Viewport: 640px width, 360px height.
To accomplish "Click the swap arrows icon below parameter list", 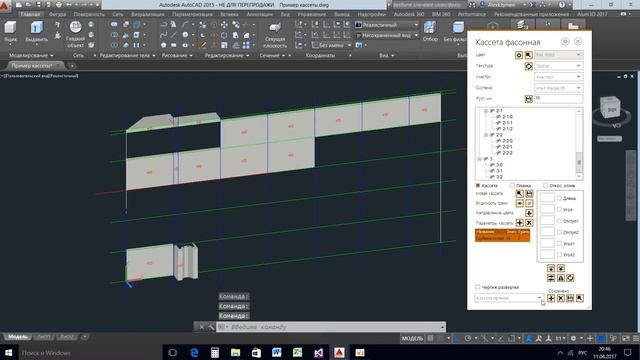I will coord(551,278).
